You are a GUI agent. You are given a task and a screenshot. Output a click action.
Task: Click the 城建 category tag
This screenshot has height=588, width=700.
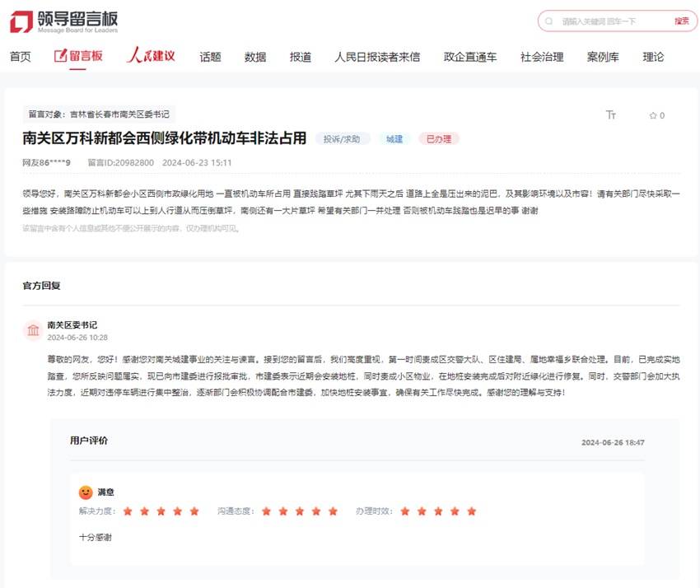(x=394, y=138)
